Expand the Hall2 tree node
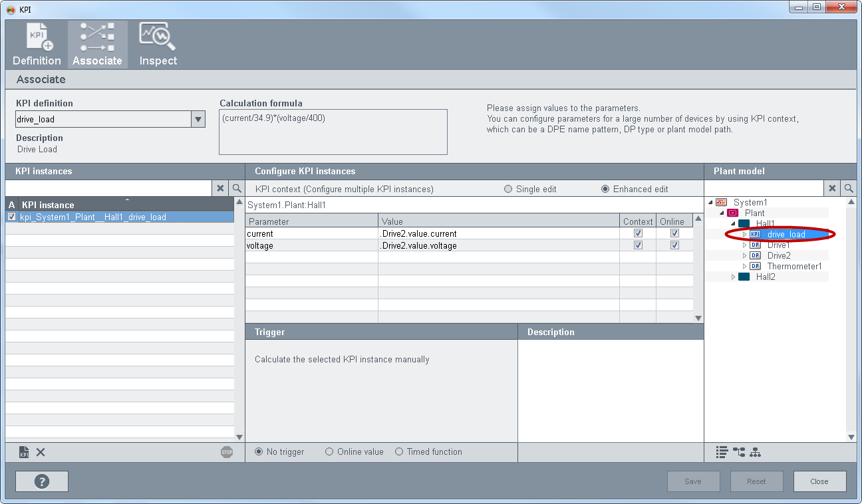Viewport: 862px width, 504px height. [x=734, y=277]
